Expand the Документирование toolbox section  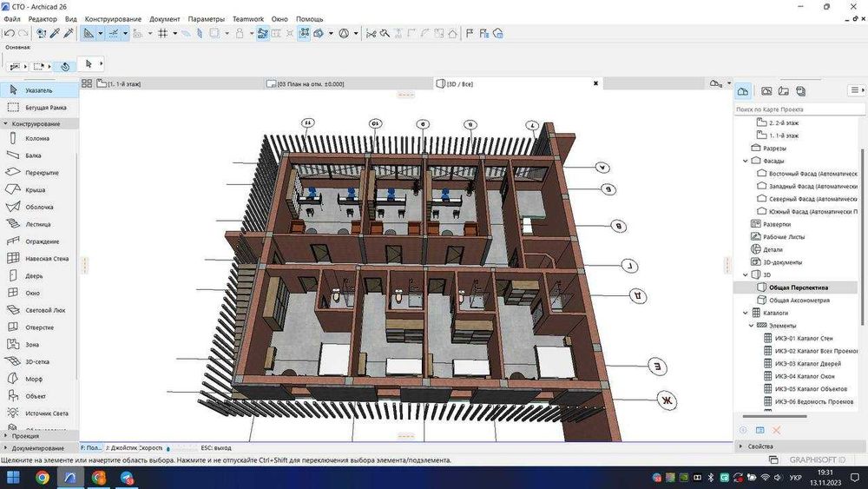pos(39,448)
